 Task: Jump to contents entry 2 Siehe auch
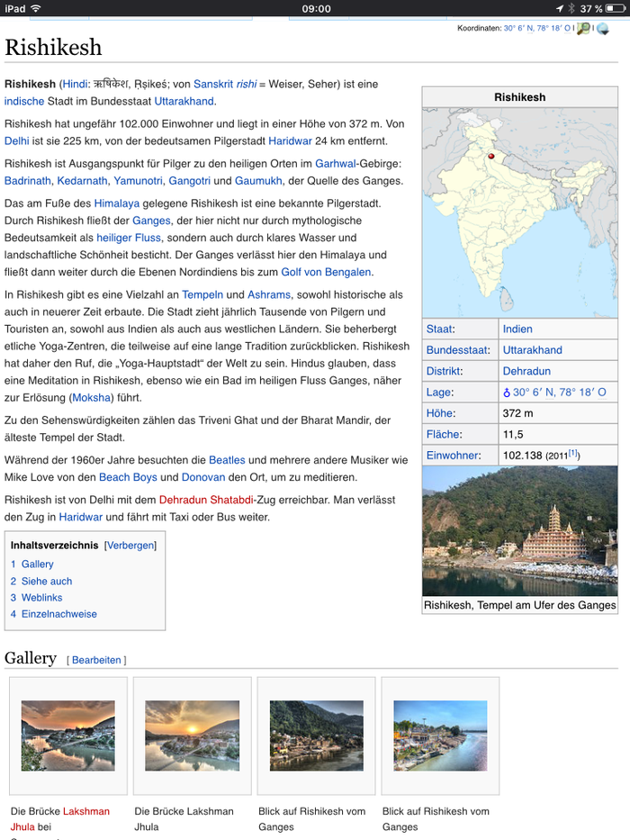tap(41, 582)
